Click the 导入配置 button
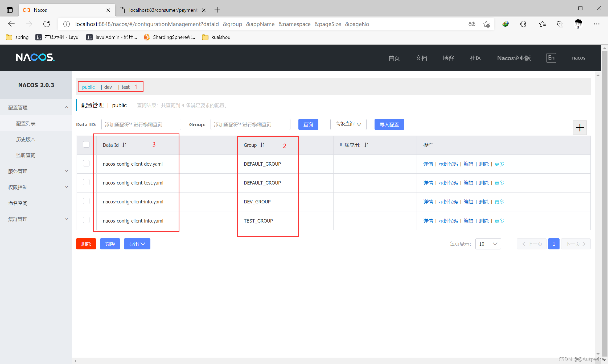608x364 pixels. coord(389,124)
